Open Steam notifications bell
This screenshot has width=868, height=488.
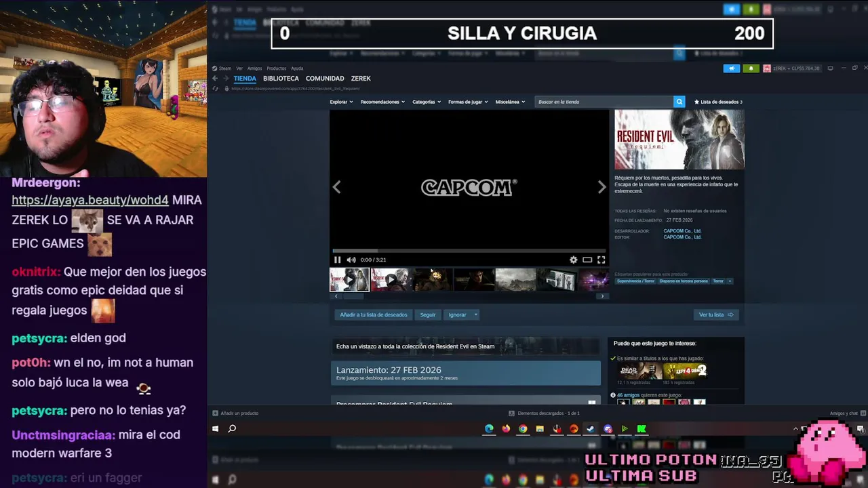[751, 68]
